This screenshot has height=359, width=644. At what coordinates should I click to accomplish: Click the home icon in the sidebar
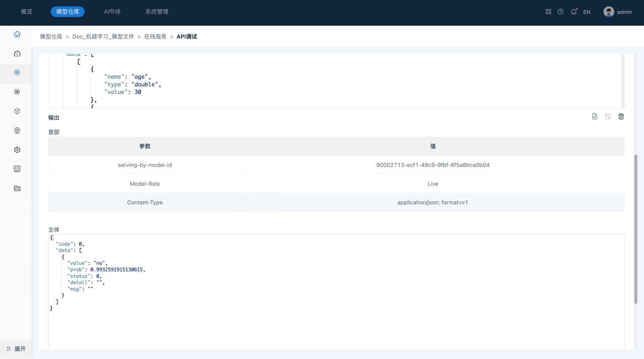coord(17,34)
